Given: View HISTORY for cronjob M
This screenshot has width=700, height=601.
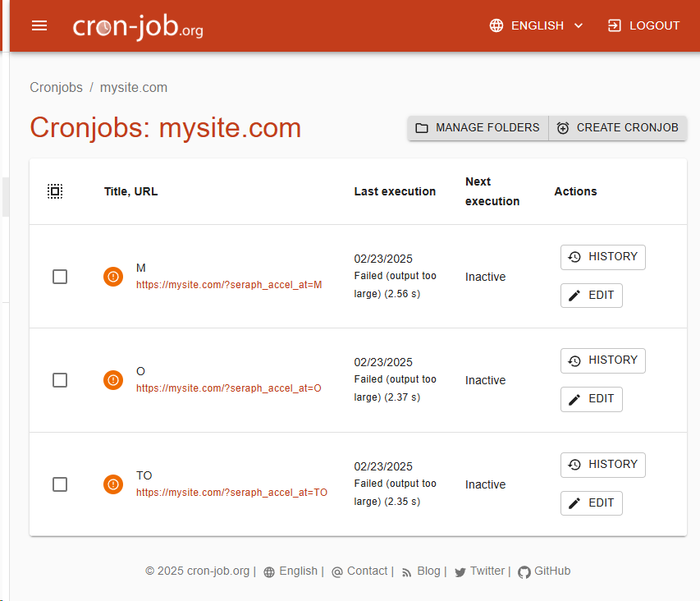Looking at the screenshot, I should (x=602, y=257).
